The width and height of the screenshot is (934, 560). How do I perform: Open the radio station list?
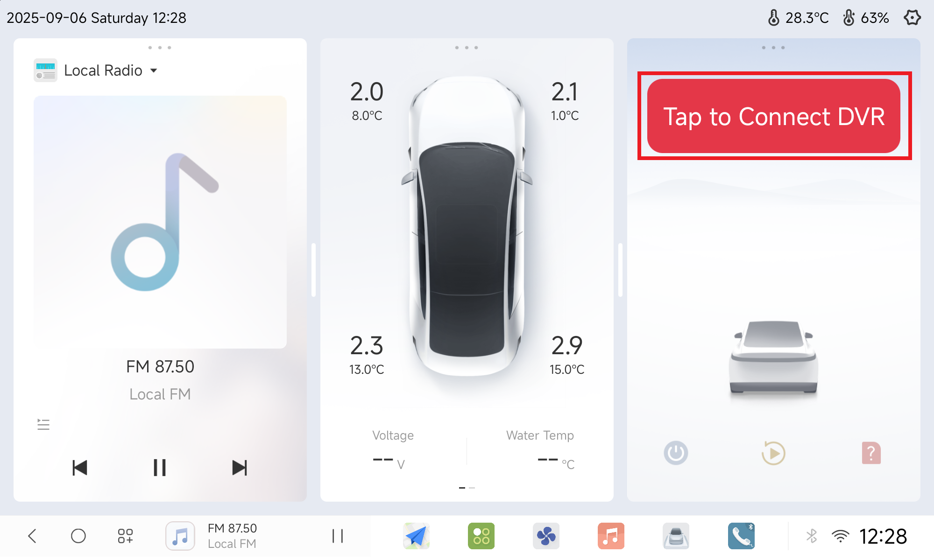coord(43,424)
